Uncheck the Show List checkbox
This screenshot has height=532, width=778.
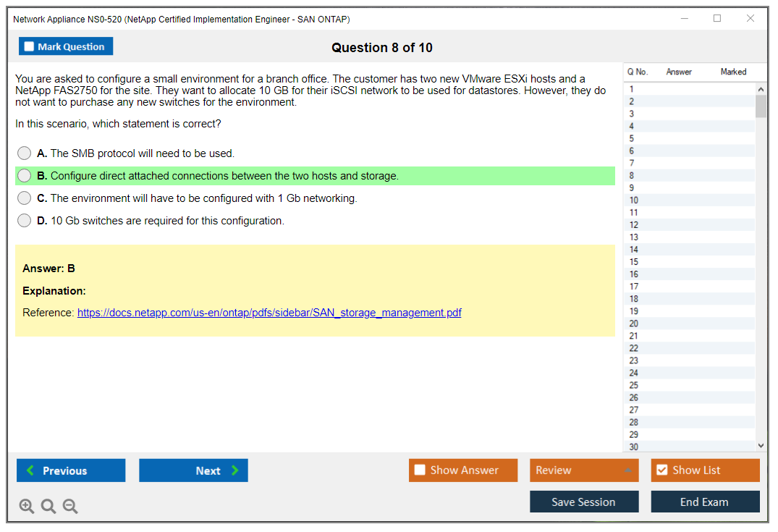coord(661,470)
